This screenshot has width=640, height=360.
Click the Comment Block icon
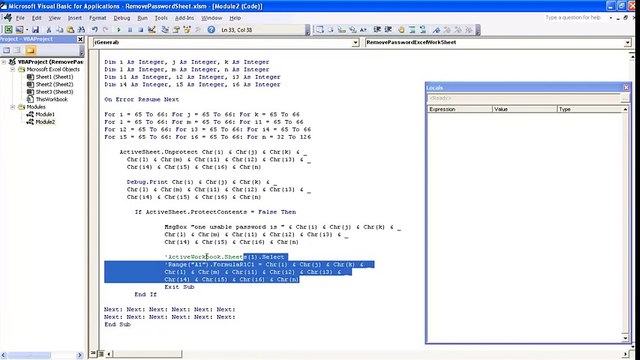(412, 29)
